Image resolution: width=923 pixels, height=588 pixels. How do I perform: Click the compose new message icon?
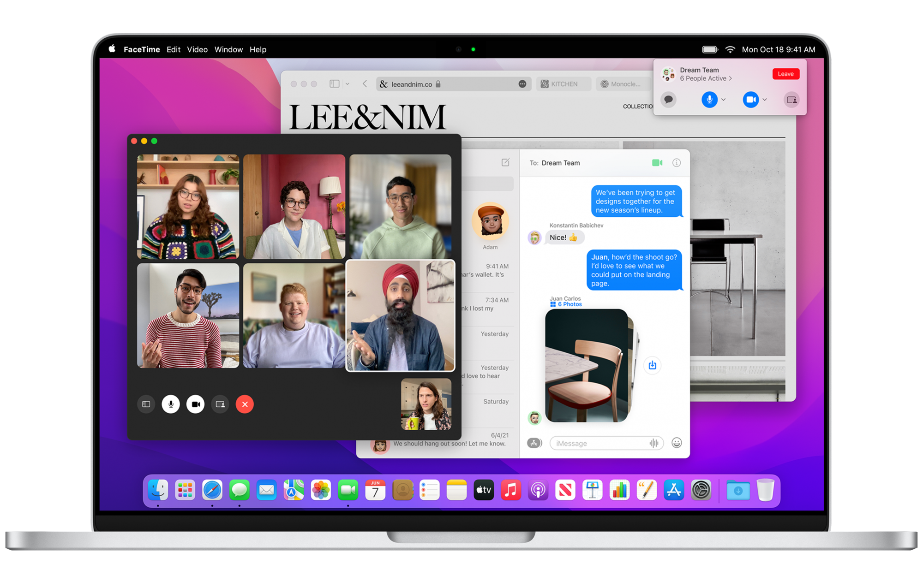point(505,162)
